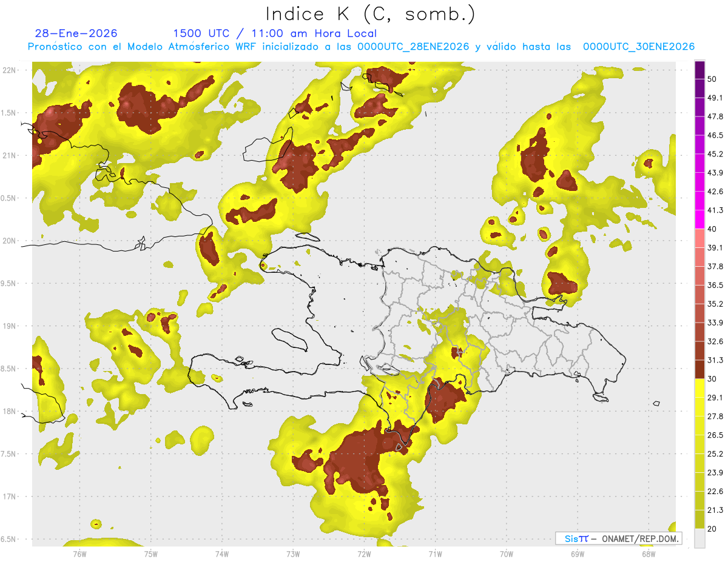
Task: Click the "40" color scale value
Action: (712, 229)
